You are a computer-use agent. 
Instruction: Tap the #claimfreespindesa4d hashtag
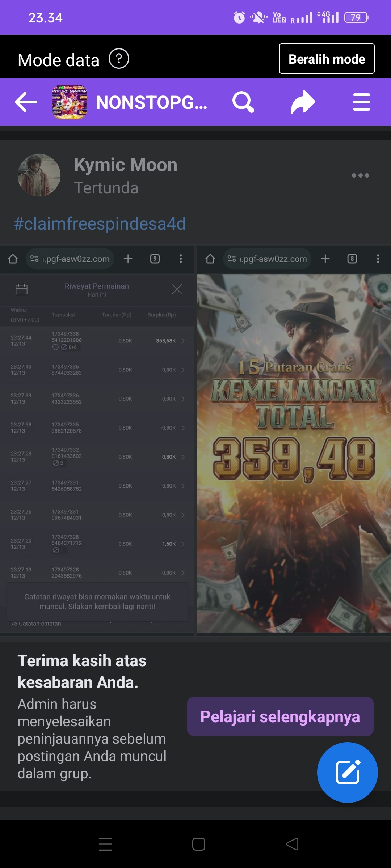(100, 224)
